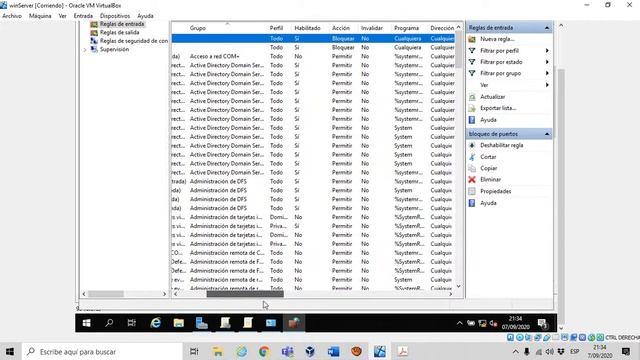The height and width of the screenshot is (360, 640).
Task: Expand the Filtrar por grupo submenu
Action: (x=547, y=73)
